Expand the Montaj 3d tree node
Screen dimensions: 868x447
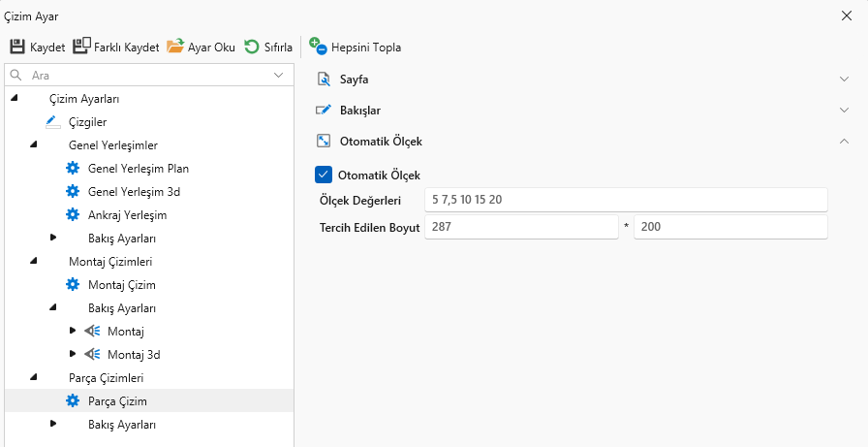pos(73,355)
